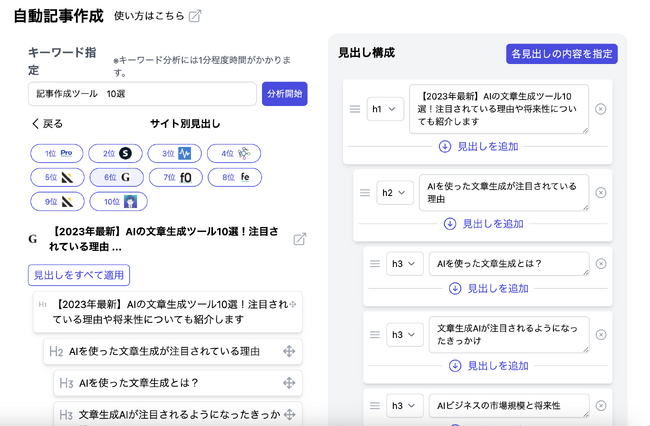
Task: Click the keyword input field containing 記事作成ツール
Action: tap(142, 94)
